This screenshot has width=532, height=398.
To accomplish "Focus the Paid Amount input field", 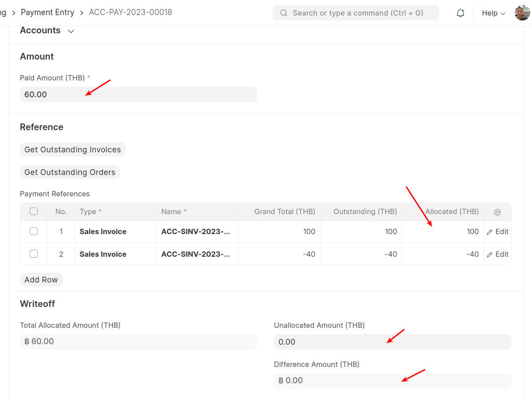I will coord(138,94).
